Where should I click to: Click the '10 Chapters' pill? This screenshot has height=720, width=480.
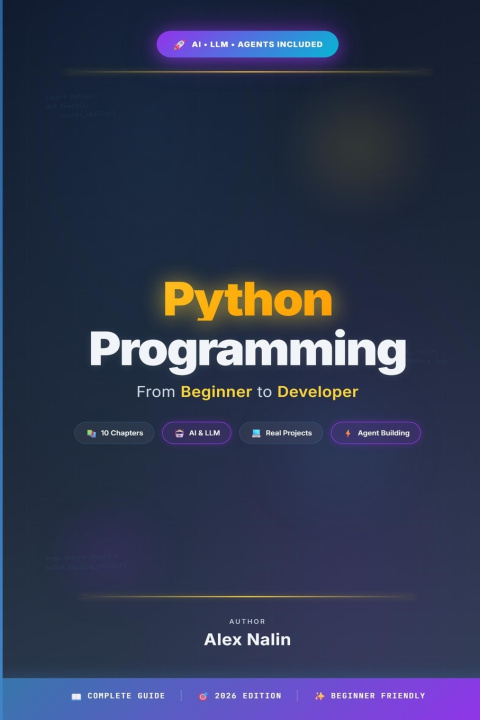114,433
